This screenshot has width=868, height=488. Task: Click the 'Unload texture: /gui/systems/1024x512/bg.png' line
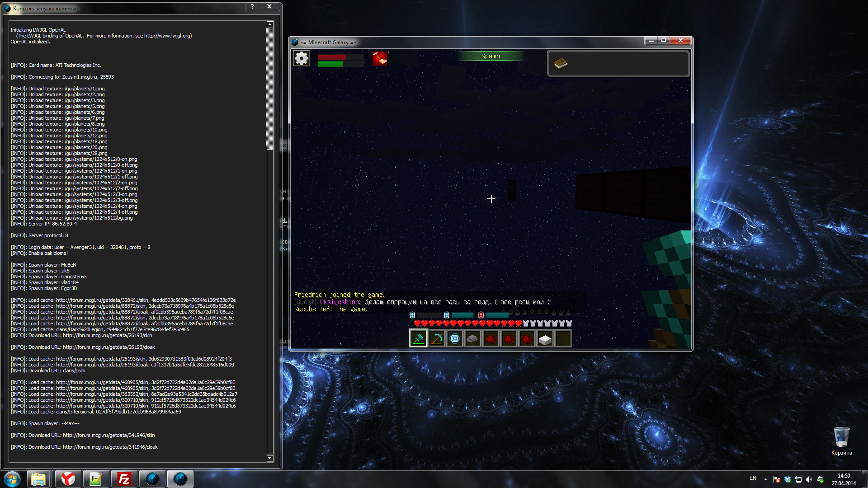[72, 218]
